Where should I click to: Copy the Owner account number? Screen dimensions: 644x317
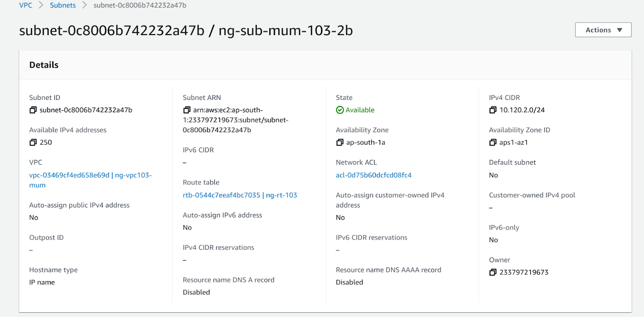[493, 272]
